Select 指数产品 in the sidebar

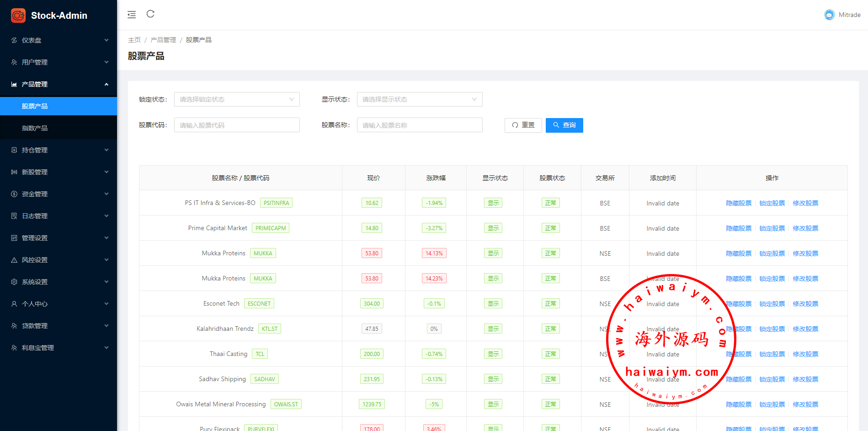point(35,128)
